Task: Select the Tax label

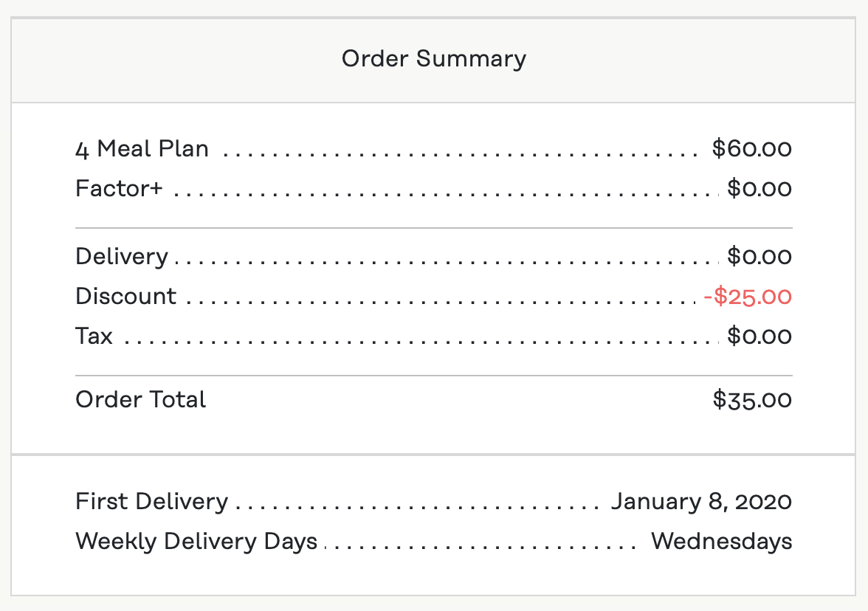Action: point(94,336)
